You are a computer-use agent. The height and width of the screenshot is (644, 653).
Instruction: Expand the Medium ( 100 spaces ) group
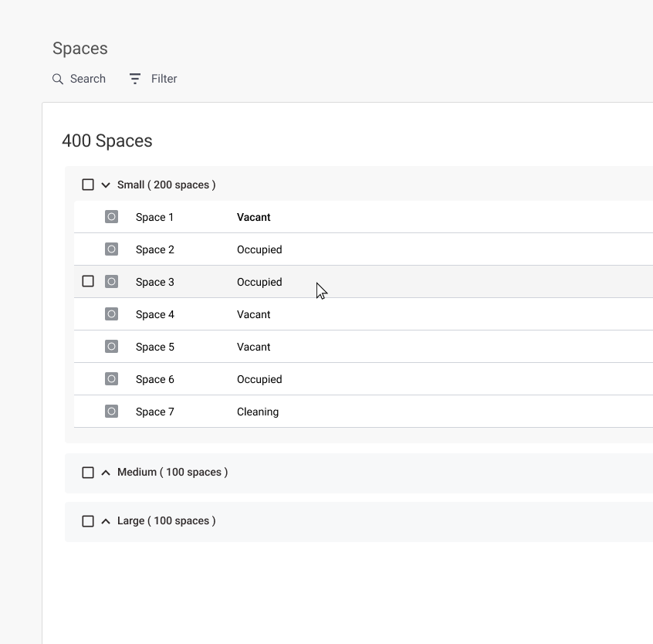pyautogui.click(x=106, y=472)
